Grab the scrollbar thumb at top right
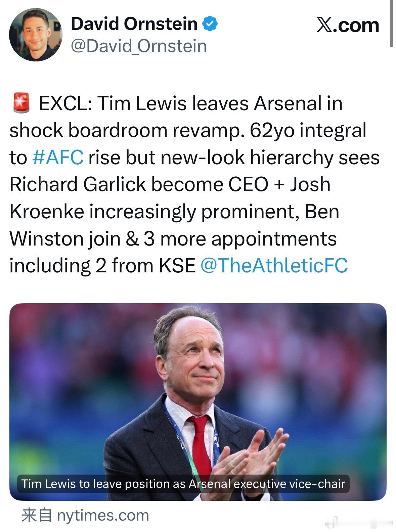The image size is (396, 532). point(391,24)
